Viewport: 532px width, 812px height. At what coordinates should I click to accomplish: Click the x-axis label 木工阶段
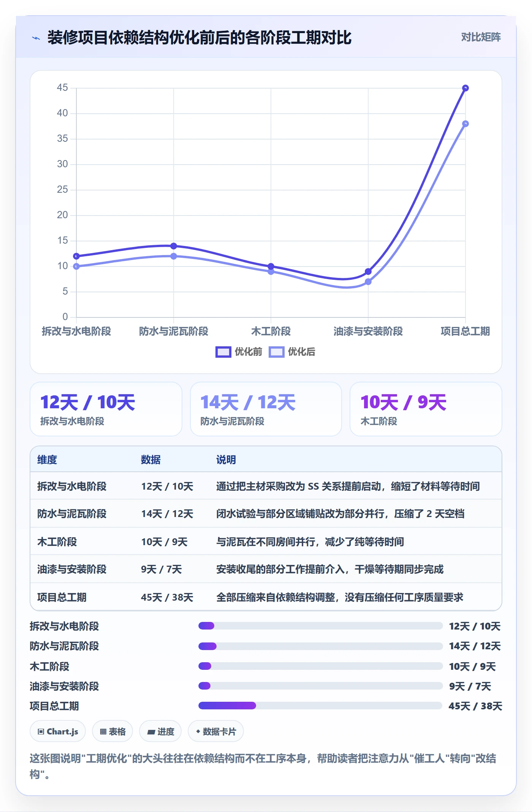pos(271,331)
